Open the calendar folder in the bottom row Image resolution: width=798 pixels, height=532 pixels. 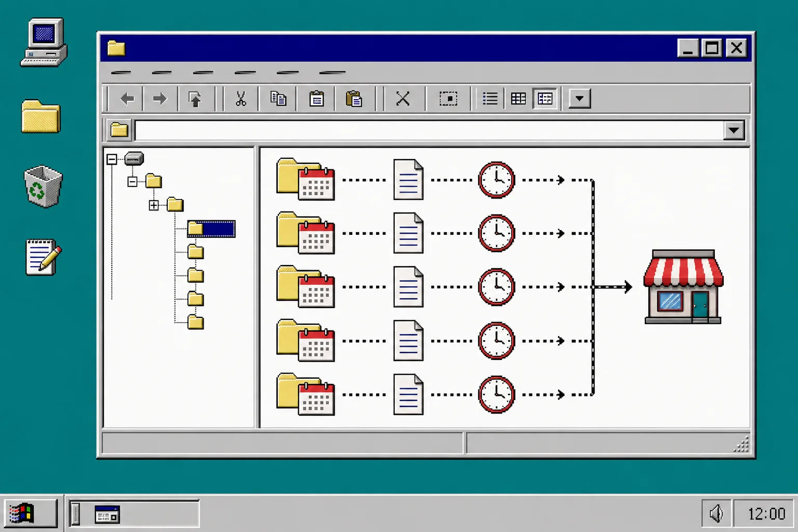tap(305, 394)
